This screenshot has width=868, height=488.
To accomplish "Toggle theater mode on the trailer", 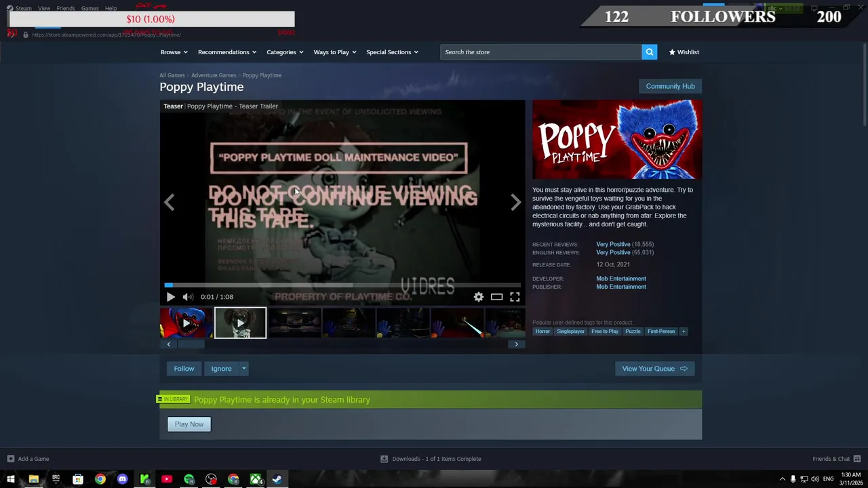I will click(x=497, y=297).
